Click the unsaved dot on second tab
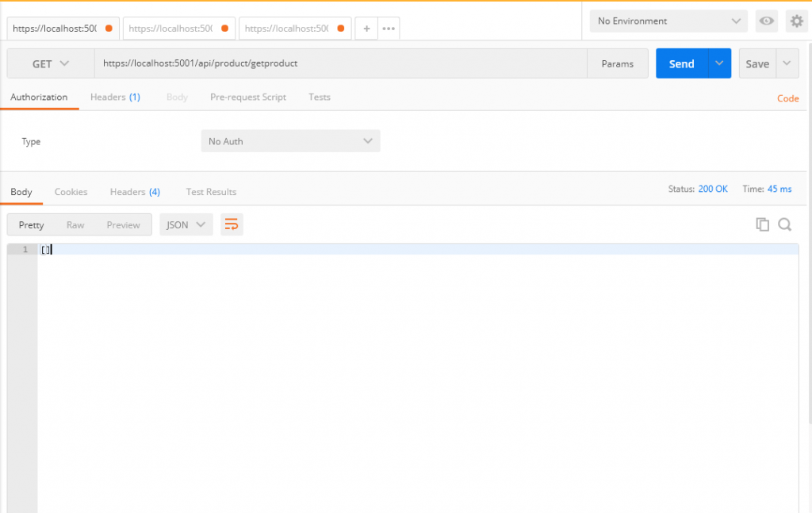 [224, 29]
